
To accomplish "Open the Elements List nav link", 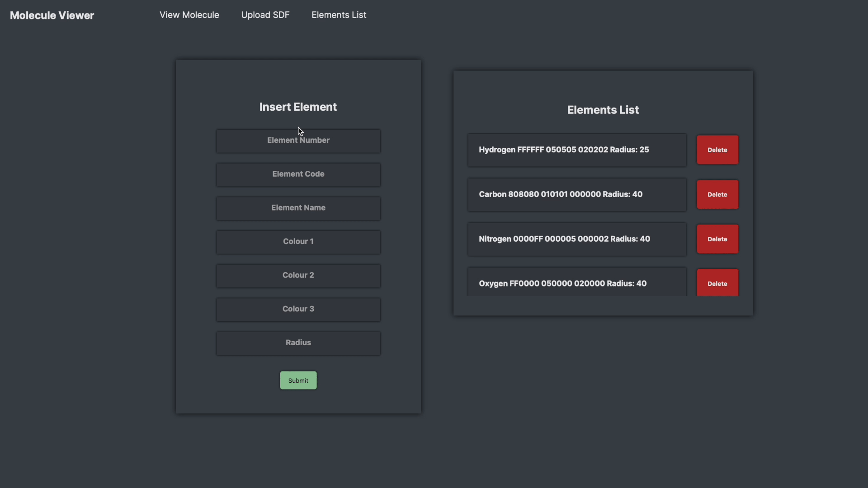I will coord(339,15).
